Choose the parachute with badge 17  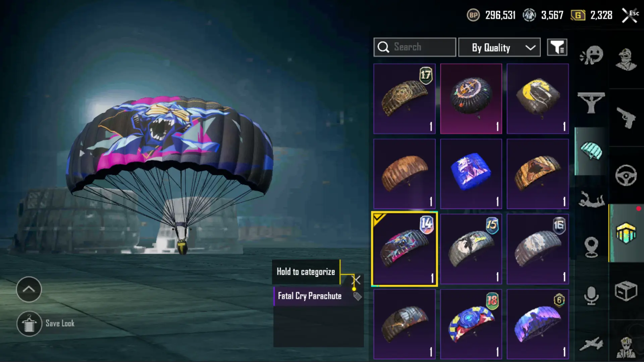[405, 99]
